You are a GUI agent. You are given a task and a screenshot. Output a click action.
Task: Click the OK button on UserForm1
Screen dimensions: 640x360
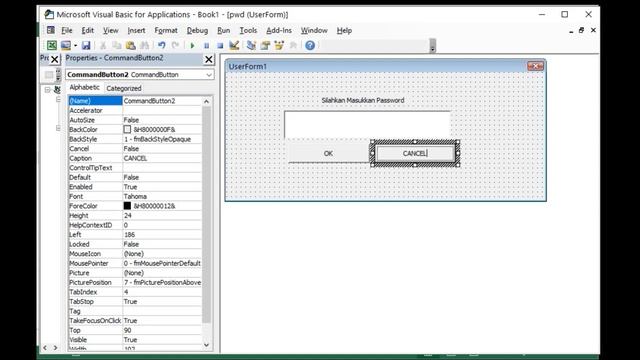click(x=328, y=153)
